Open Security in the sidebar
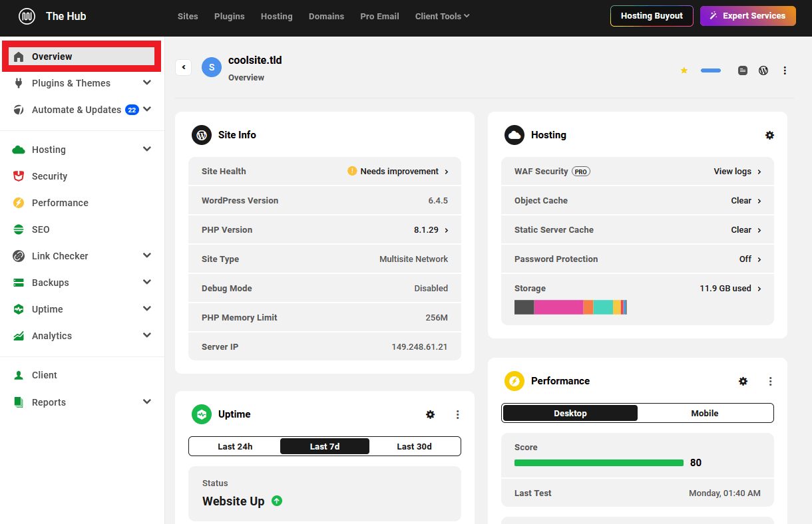Viewport: 812px width, 524px height. [49, 176]
